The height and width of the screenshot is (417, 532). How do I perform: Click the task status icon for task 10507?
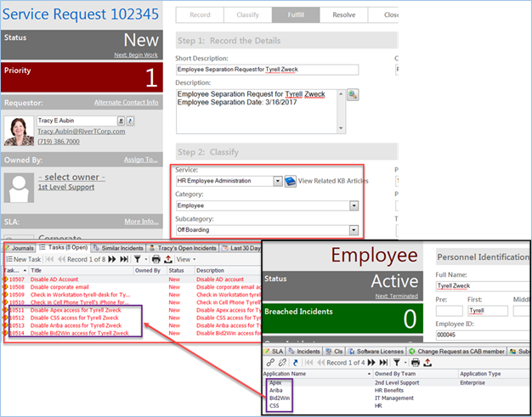point(5,279)
